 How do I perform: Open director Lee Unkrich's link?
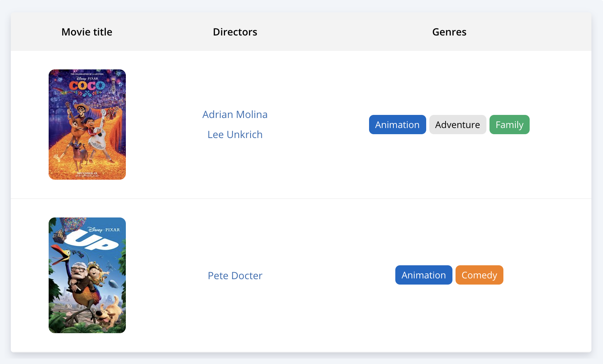(x=235, y=135)
